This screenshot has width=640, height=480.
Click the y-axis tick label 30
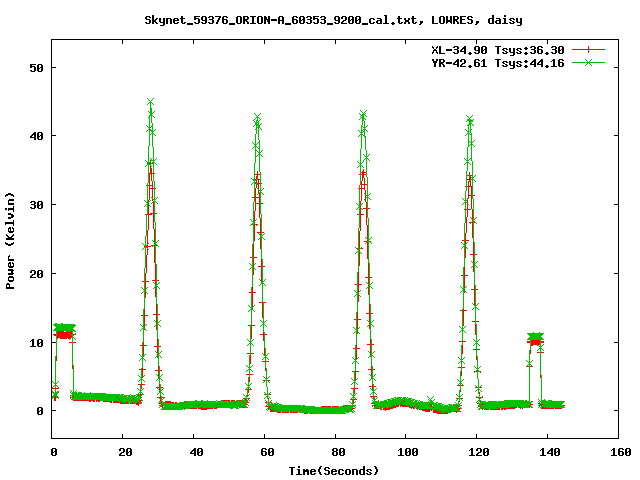(36, 205)
